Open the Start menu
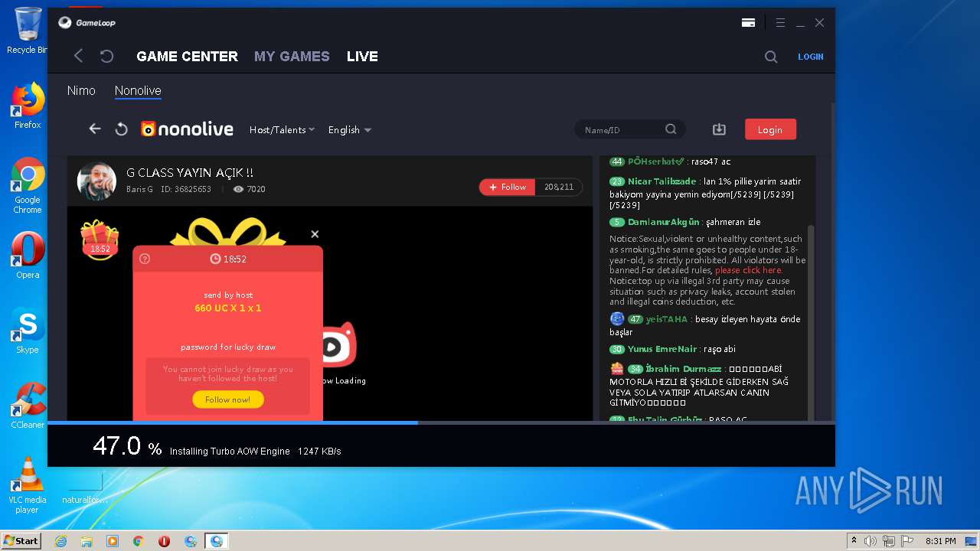This screenshot has width=980, height=551. tap(21, 541)
